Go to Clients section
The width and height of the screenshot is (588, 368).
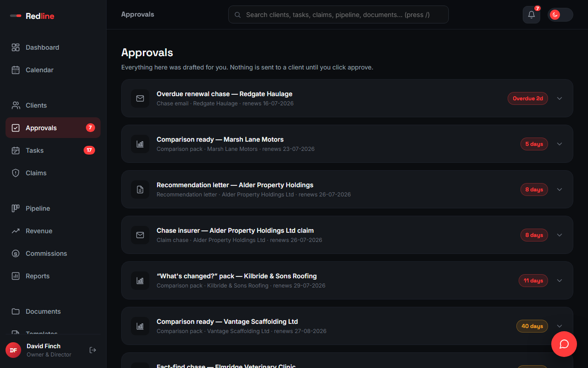pos(53,105)
